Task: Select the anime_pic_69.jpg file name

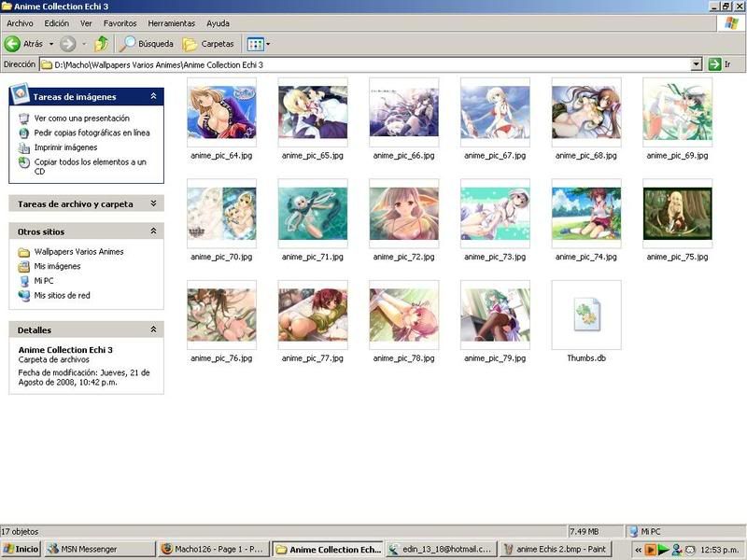Action: point(678,156)
